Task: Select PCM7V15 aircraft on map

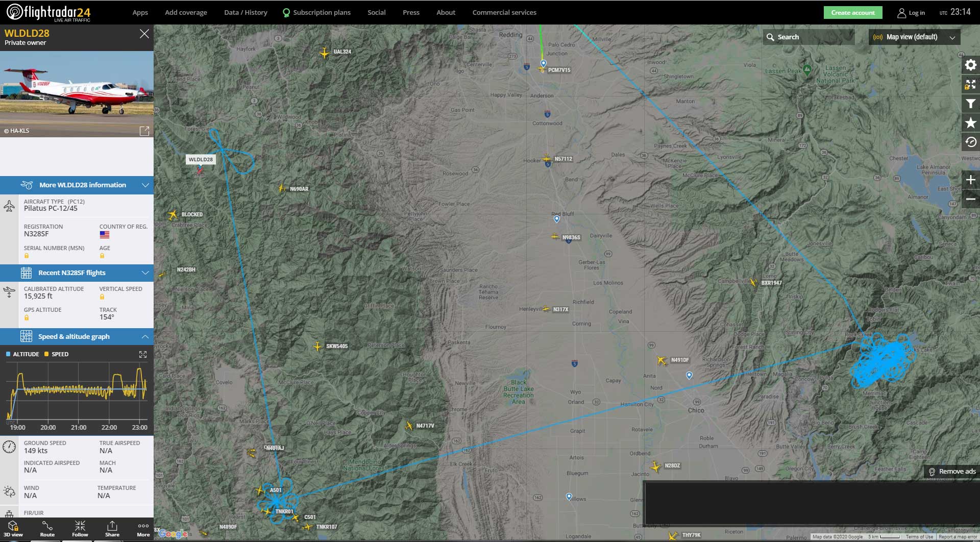Action: point(542,69)
